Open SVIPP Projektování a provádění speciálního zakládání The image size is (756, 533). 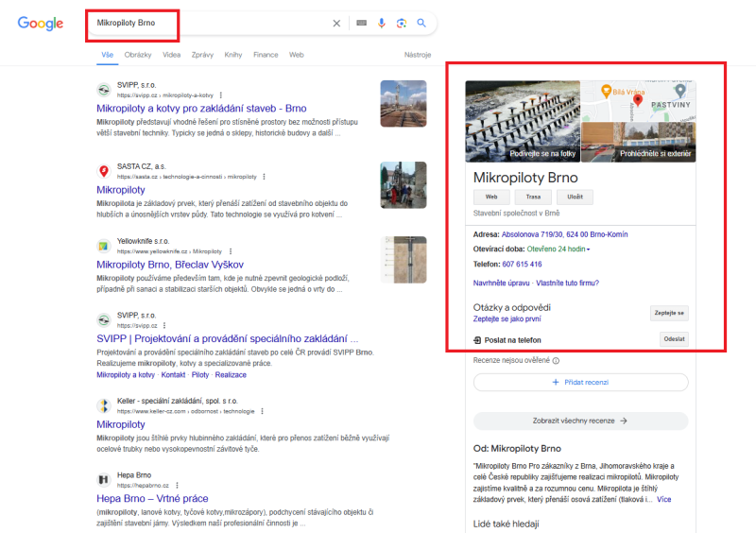tap(227, 338)
